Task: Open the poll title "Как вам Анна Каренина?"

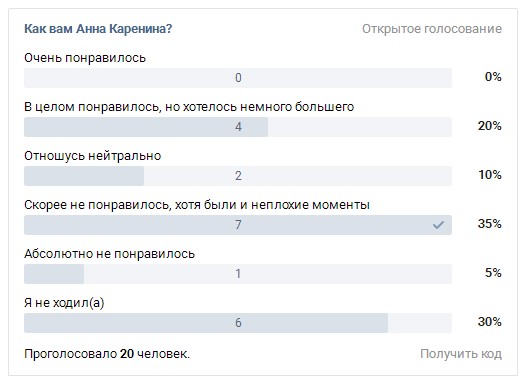Action: (x=98, y=29)
